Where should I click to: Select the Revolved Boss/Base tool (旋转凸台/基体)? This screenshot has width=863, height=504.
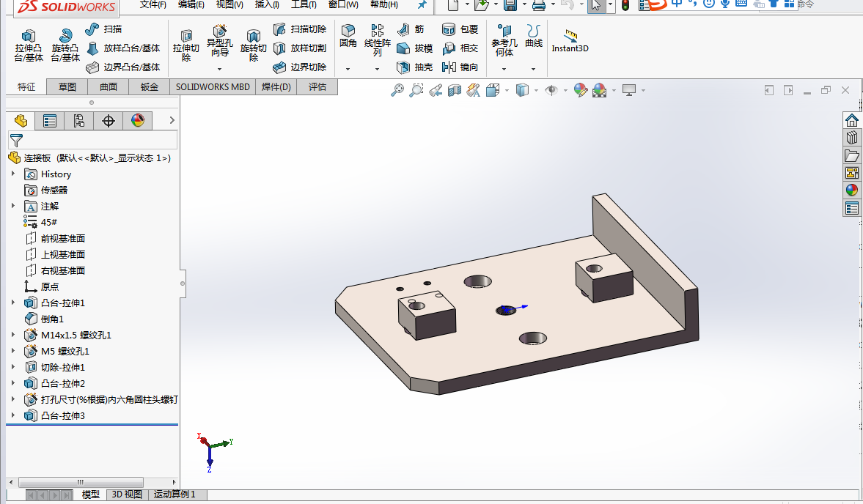pyautogui.click(x=65, y=45)
